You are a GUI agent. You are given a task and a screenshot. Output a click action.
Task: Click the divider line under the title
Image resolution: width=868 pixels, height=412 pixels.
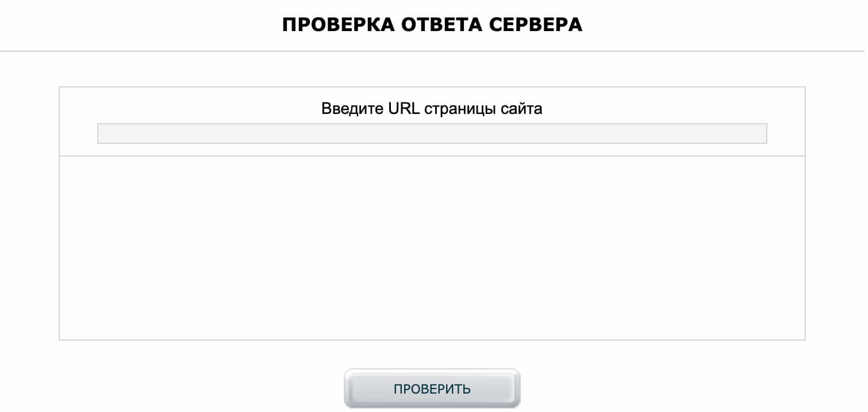[x=432, y=52]
